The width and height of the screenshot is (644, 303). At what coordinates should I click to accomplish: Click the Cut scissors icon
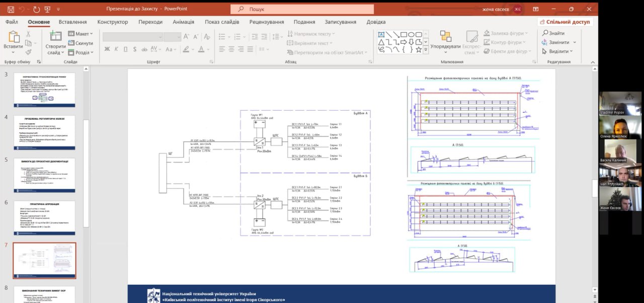click(28, 34)
